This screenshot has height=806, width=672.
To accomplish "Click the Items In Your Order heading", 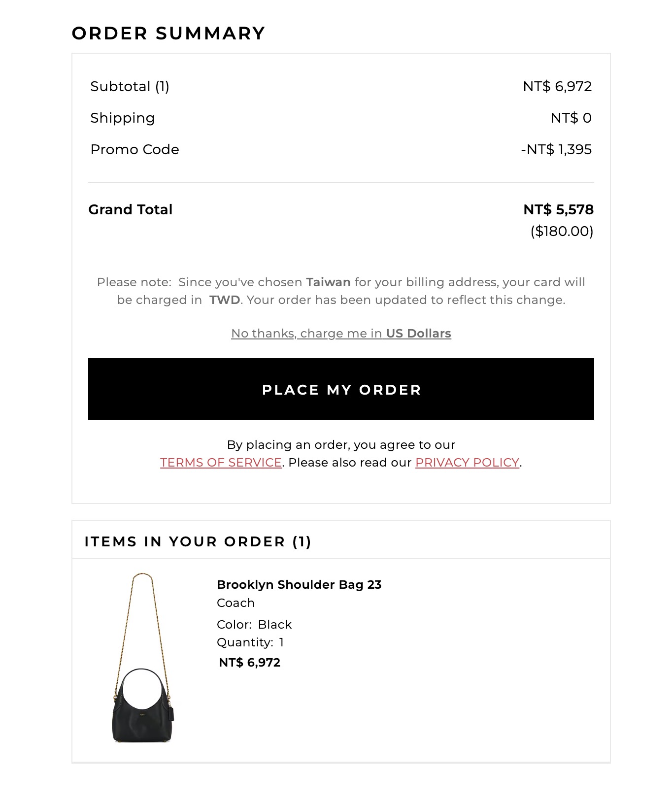I will [x=198, y=542].
